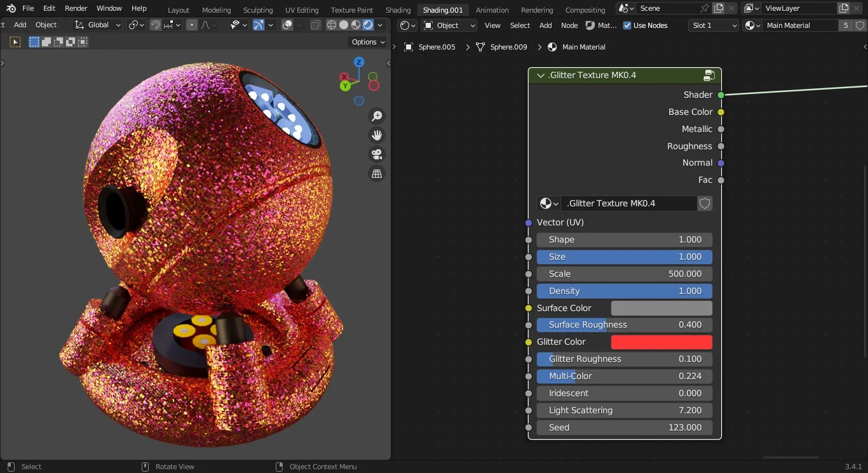The width and height of the screenshot is (868, 473).
Task: Enable Material Preview shading sphere
Action: point(355,24)
